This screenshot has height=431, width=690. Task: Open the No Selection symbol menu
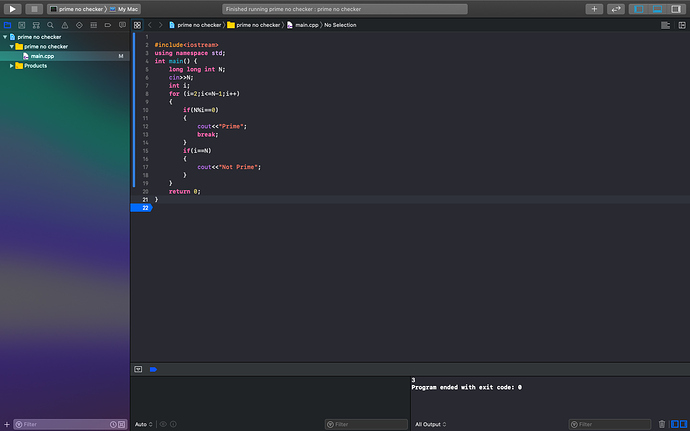pyautogui.click(x=340, y=25)
